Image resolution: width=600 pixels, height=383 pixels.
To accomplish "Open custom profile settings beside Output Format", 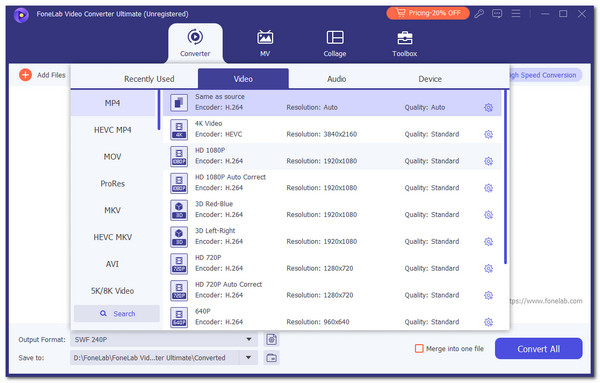I will [x=271, y=339].
